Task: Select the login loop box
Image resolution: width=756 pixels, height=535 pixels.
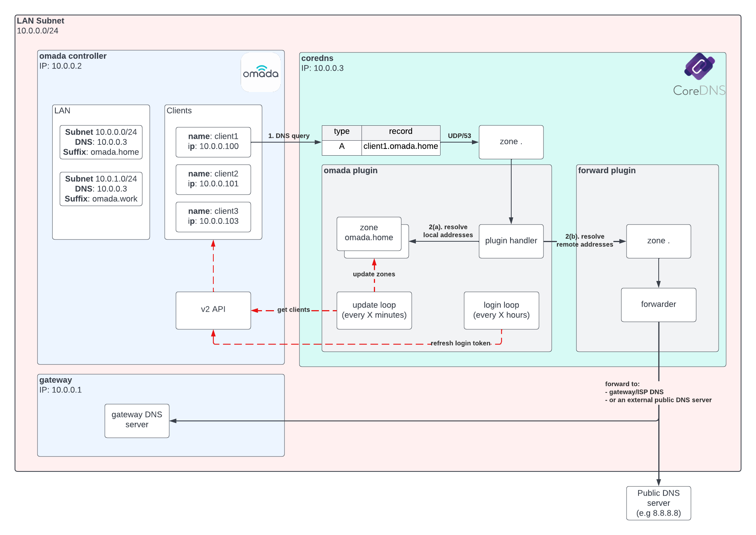Action: coord(501,310)
